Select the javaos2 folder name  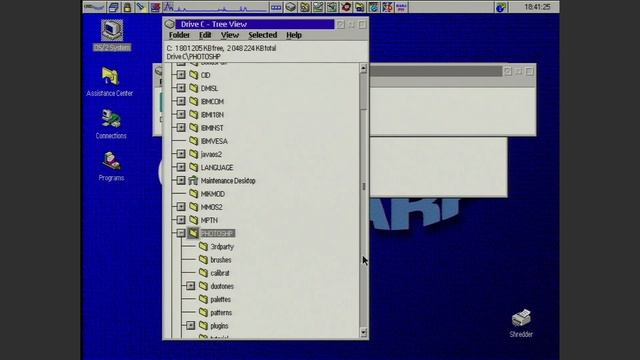(x=211, y=154)
